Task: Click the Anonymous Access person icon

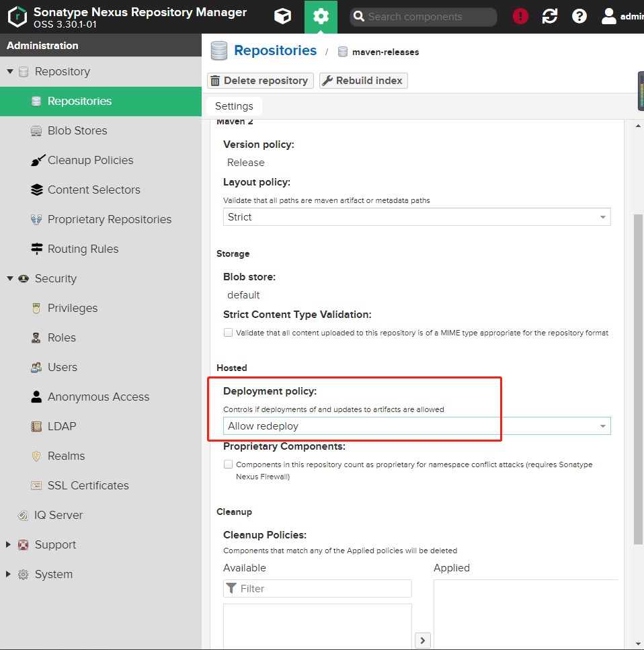Action: (36, 397)
